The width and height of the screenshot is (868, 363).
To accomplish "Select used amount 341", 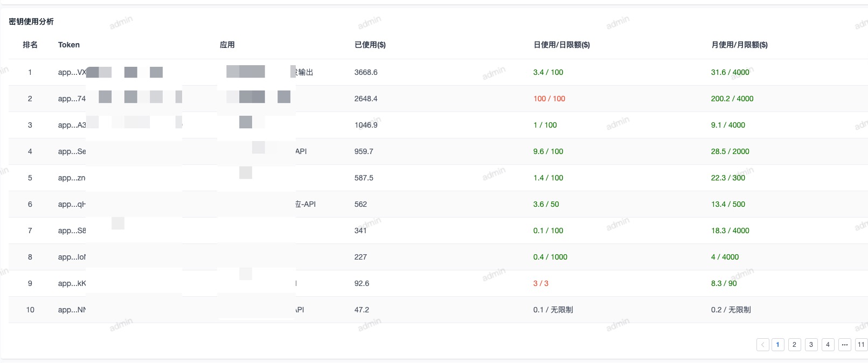I will tap(360, 231).
